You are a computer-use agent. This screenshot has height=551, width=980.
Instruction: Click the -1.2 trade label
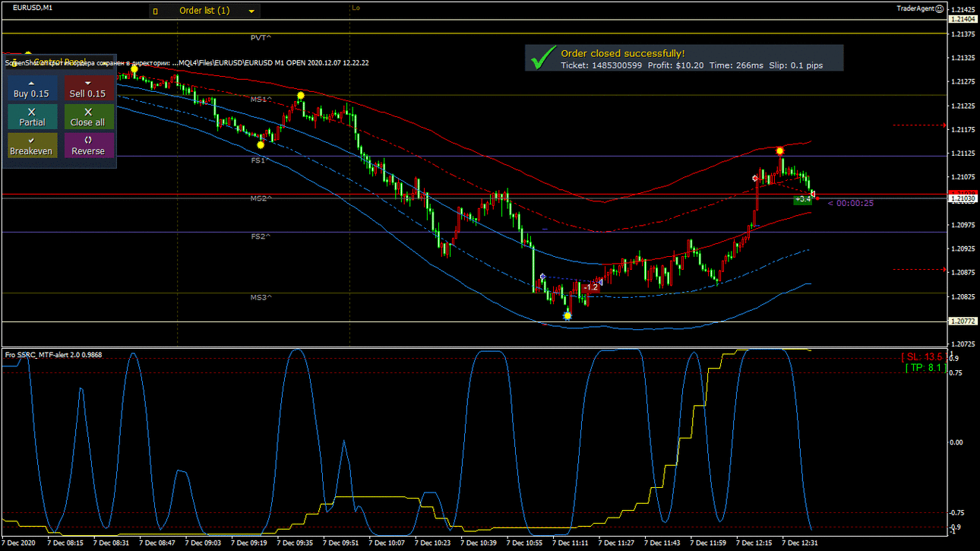[590, 287]
